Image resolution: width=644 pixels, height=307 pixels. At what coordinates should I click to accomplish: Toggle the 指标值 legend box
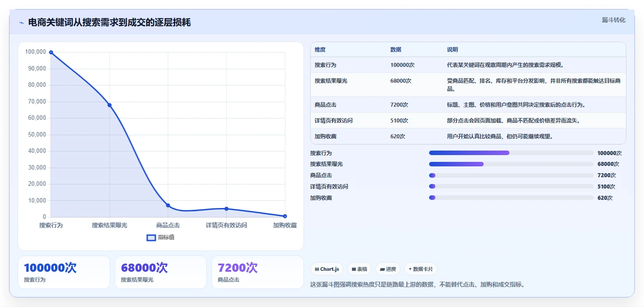click(151, 237)
